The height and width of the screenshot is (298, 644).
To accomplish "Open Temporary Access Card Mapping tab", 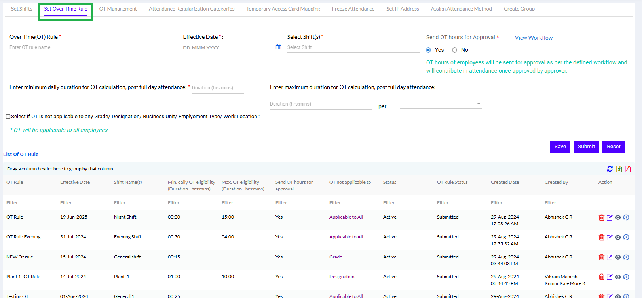I will [283, 9].
